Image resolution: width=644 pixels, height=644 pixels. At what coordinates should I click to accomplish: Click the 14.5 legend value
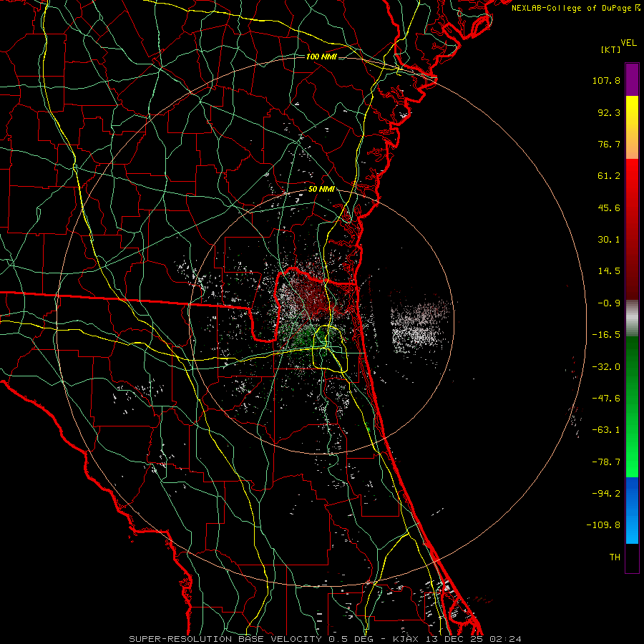[x=609, y=271]
